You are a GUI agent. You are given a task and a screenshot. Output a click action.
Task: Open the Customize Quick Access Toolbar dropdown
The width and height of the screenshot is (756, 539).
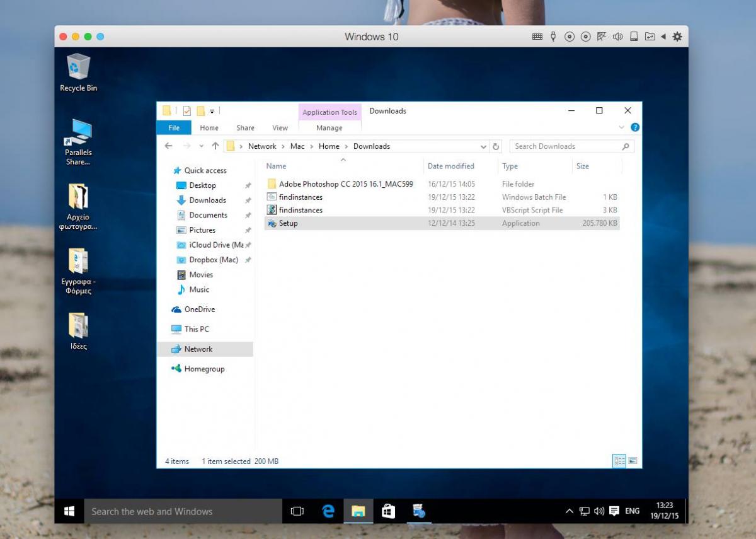[x=212, y=112]
